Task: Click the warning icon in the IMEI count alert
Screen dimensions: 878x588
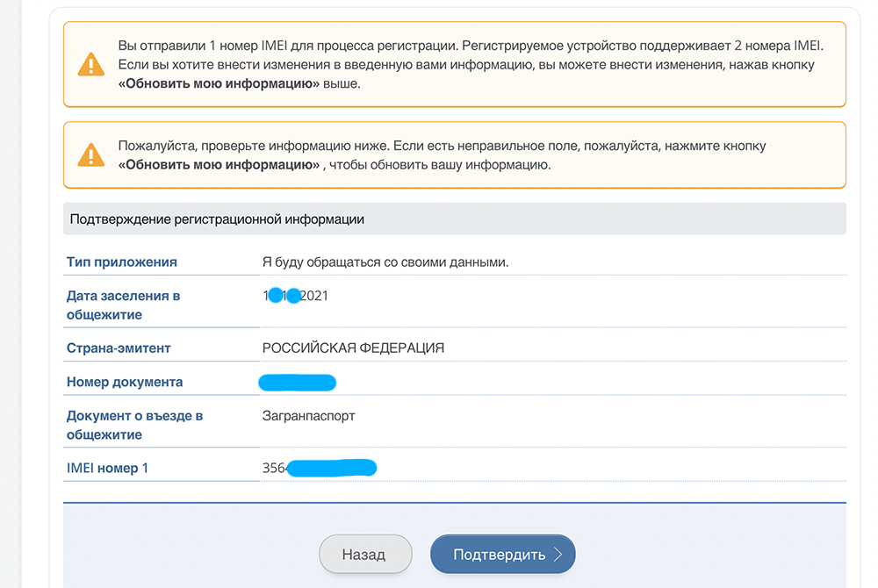Action: coord(91,64)
